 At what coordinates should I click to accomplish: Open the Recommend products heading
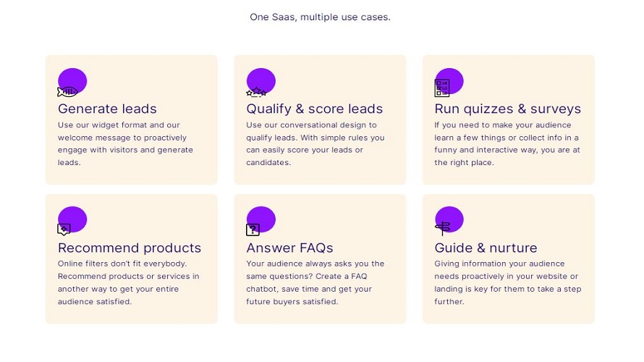(130, 248)
